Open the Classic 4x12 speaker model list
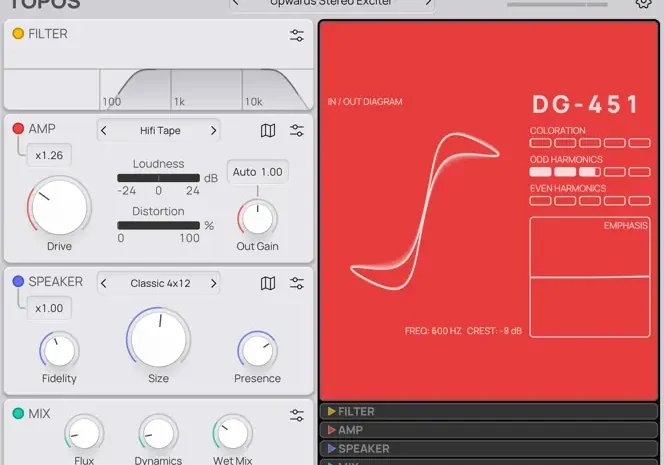The width and height of the screenshot is (664, 465). tap(160, 283)
